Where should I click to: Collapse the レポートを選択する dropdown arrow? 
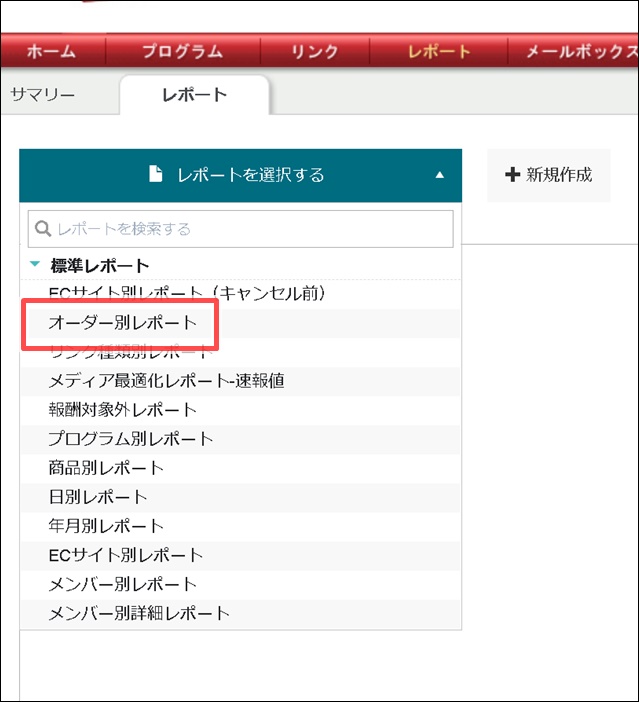point(439,175)
